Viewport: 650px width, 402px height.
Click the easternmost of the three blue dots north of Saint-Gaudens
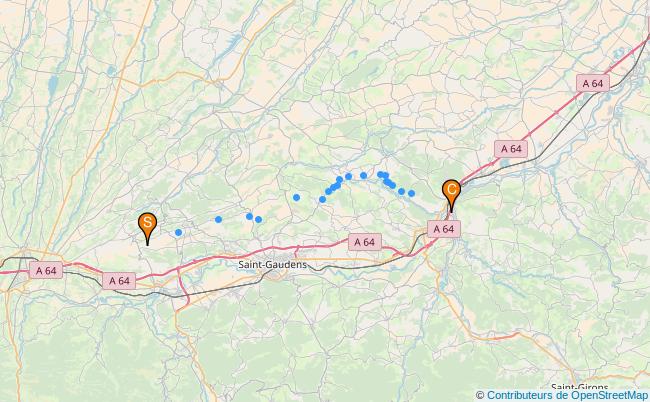[x=258, y=219]
